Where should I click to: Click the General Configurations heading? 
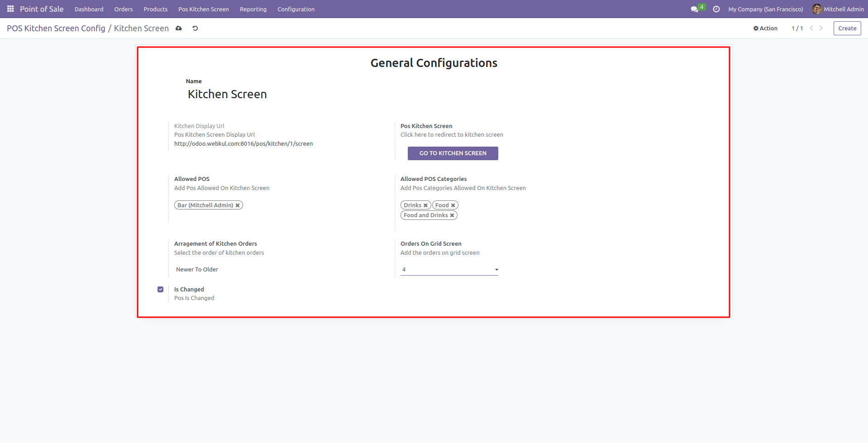point(434,63)
